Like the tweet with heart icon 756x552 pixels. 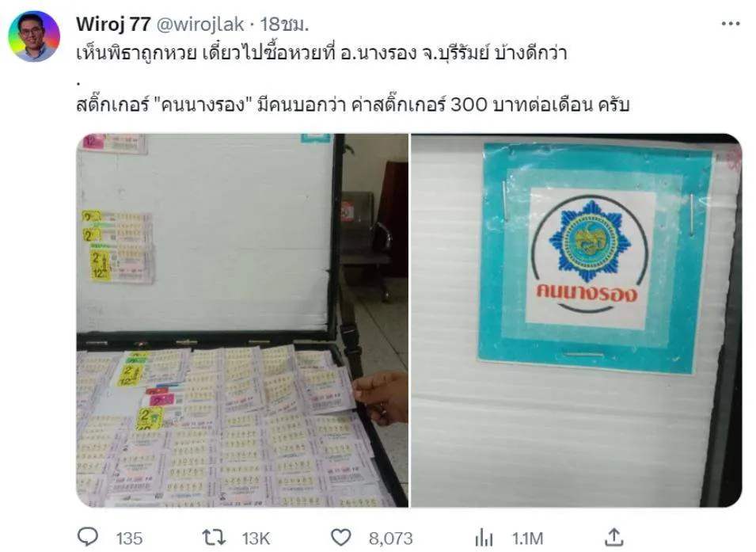[341, 537]
